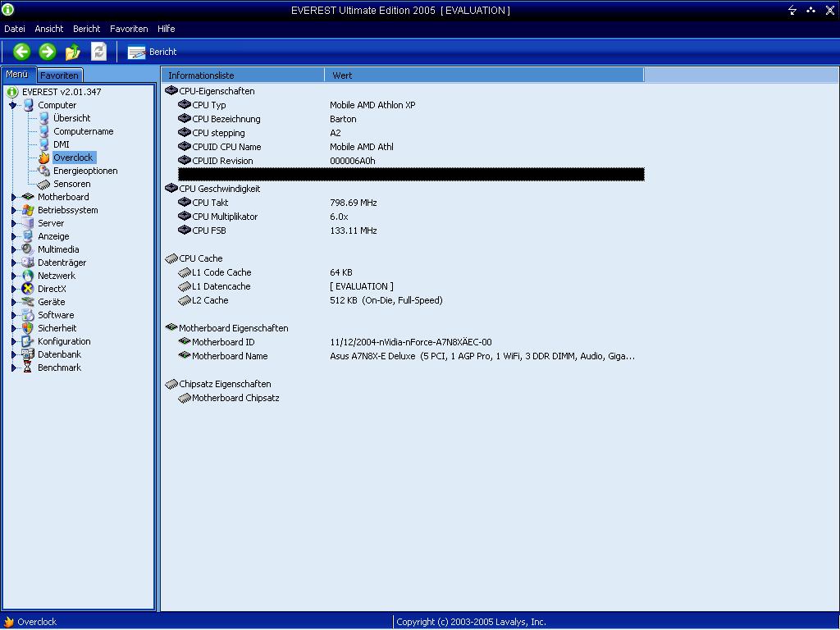Click the Energieoptionen icon in tree
This screenshot has height=630, width=840.
pos(44,171)
